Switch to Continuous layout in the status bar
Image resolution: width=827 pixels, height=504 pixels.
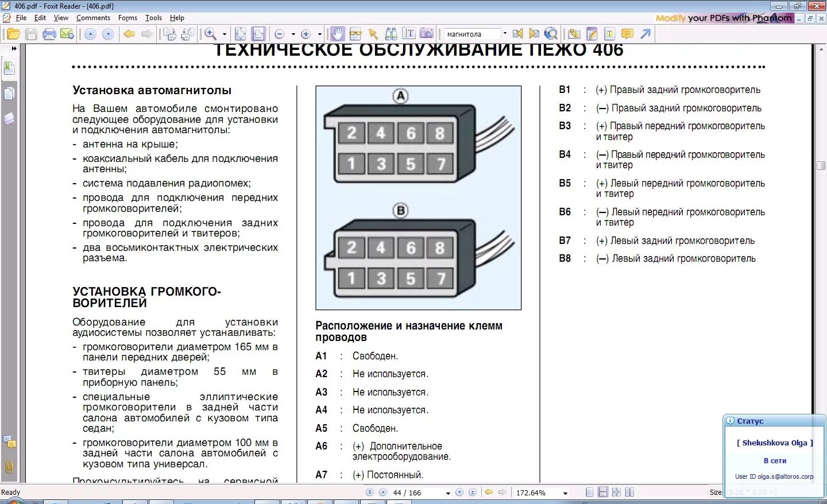click(603, 493)
